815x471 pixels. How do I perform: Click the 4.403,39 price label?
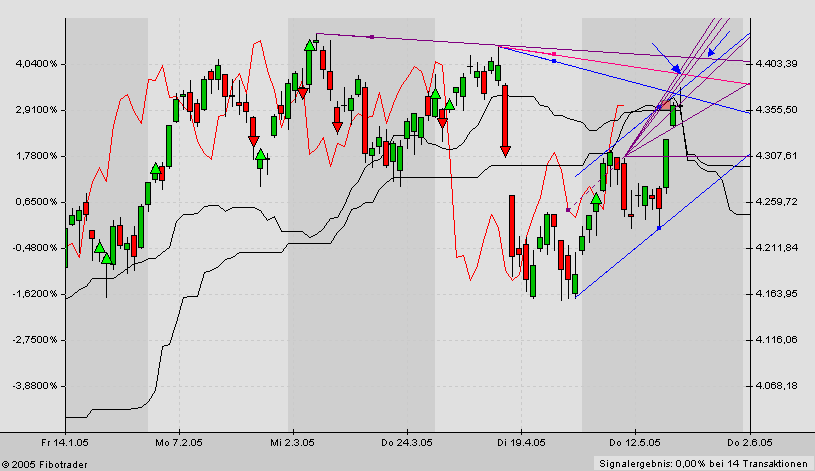[777, 63]
